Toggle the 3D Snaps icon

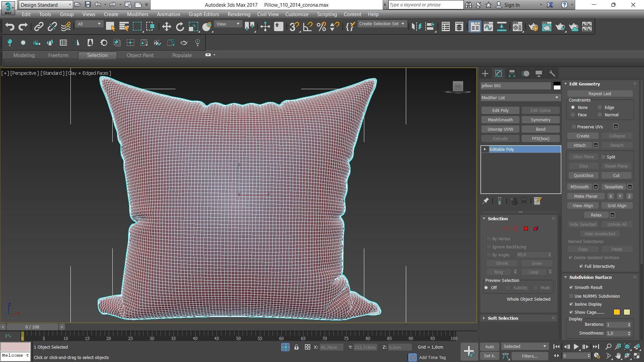point(294,27)
